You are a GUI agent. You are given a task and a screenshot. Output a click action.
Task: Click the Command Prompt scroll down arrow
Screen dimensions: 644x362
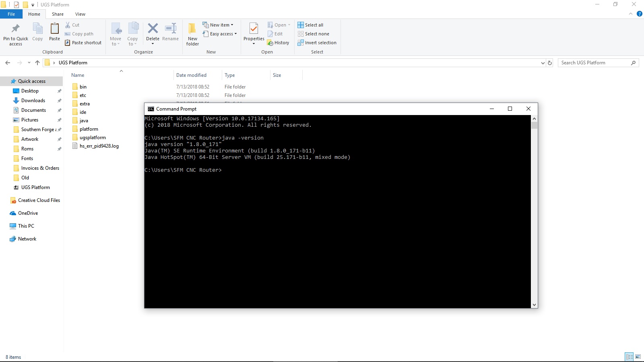click(x=534, y=305)
